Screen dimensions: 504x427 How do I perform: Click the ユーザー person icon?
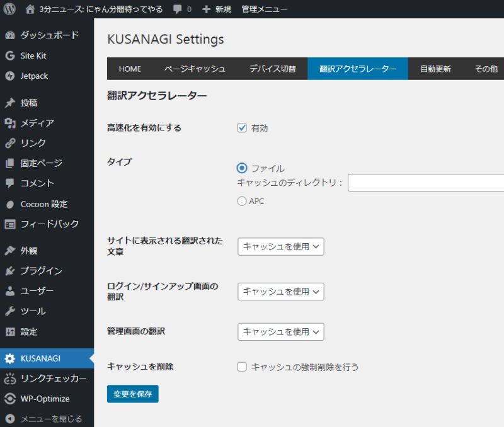coord(10,291)
